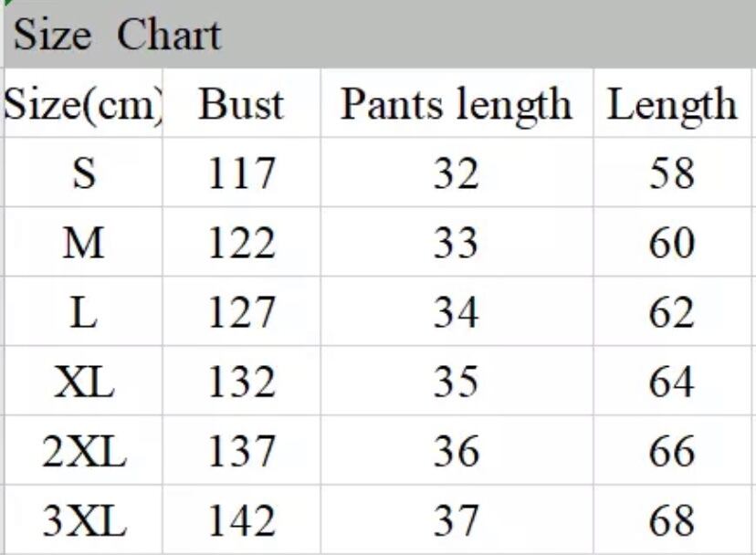Click the size L cell
Image resolution: width=756 pixels, height=555 pixels.
coord(82,312)
